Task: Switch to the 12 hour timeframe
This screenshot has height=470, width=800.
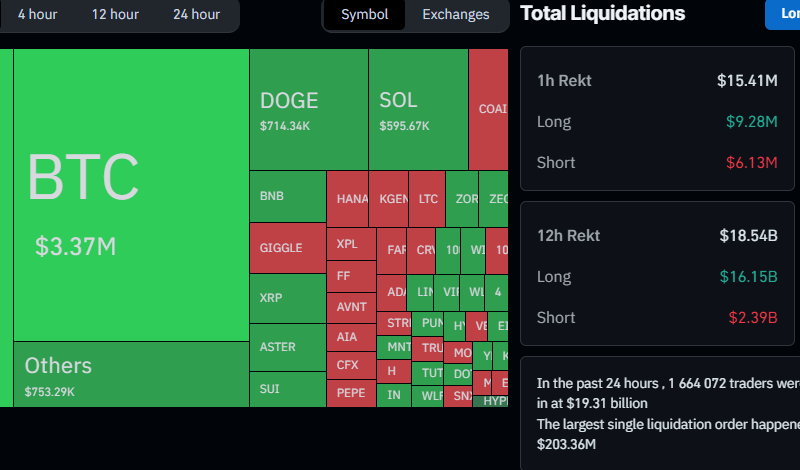Action: coord(115,14)
